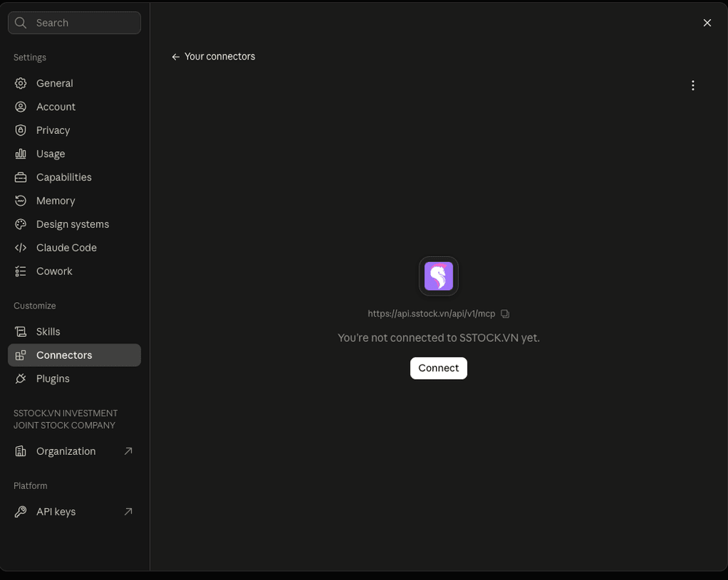View Memory settings
728x580 pixels.
pyautogui.click(x=74, y=200)
